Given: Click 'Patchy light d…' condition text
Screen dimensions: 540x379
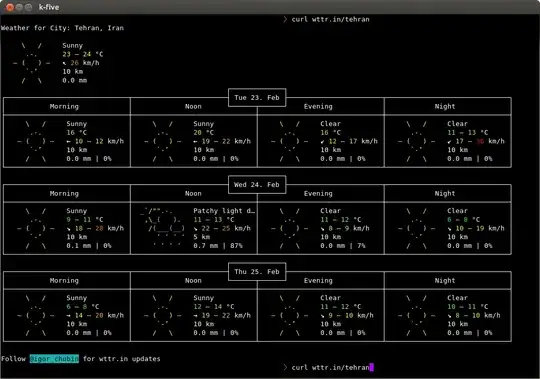Looking at the screenshot, I should coord(224,211).
